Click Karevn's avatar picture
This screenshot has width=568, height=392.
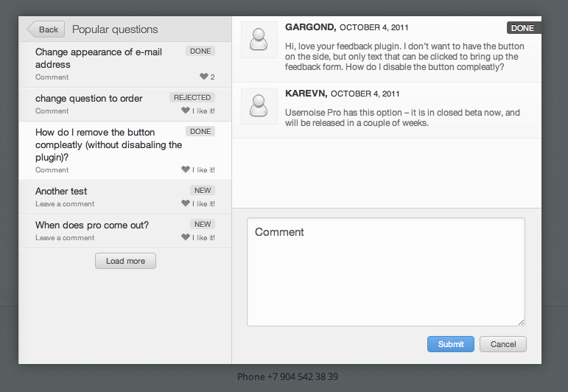point(259,106)
